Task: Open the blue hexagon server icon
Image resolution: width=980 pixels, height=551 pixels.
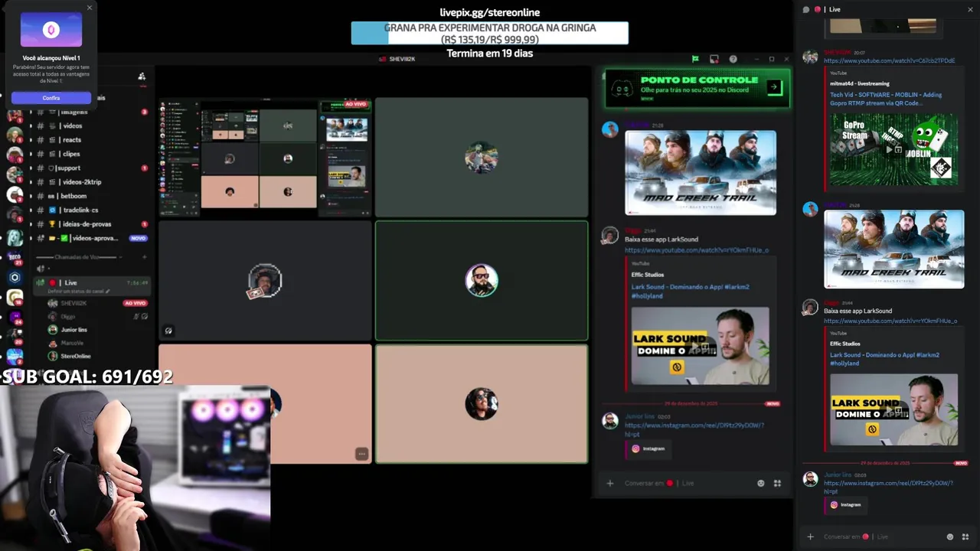Action: [15, 278]
